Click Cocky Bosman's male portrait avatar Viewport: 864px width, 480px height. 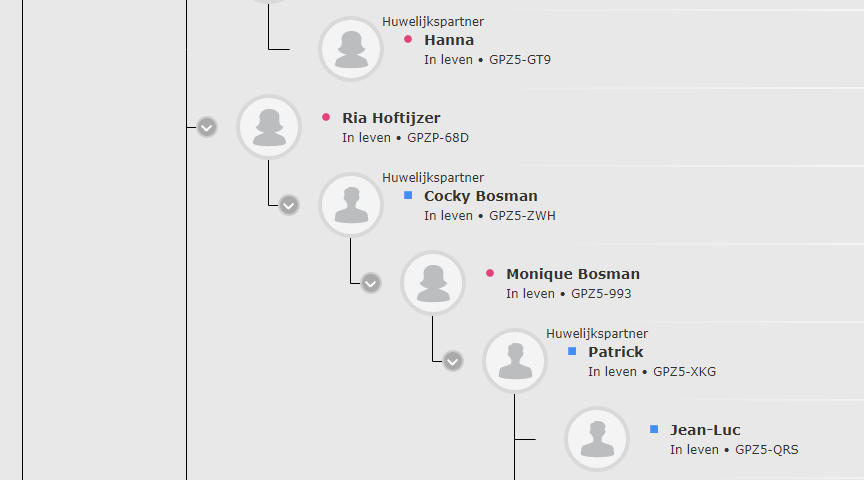pos(351,205)
